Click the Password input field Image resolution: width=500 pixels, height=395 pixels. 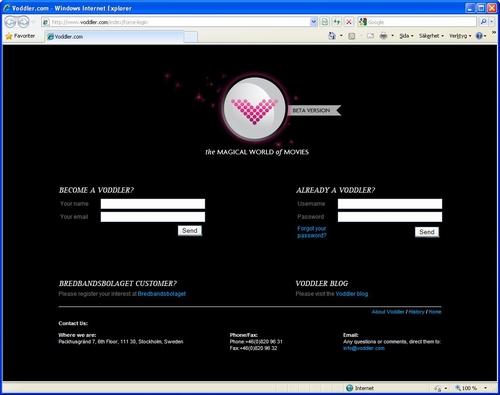pyautogui.click(x=390, y=217)
